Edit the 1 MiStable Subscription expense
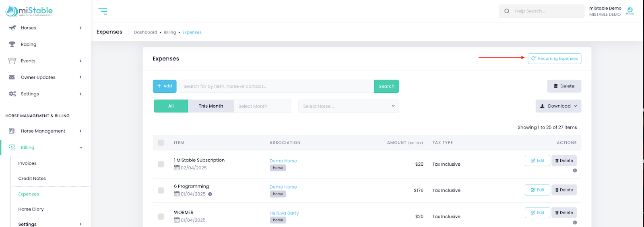 point(537,160)
